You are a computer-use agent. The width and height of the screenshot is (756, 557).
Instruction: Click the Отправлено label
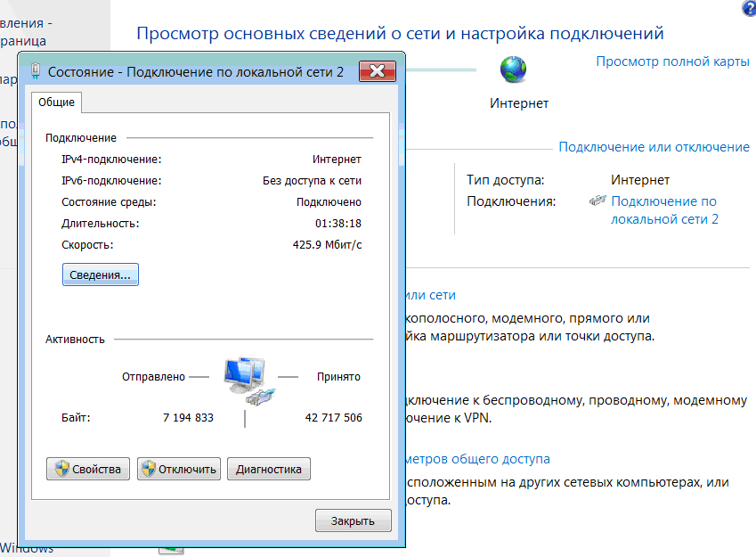pyautogui.click(x=153, y=377)
